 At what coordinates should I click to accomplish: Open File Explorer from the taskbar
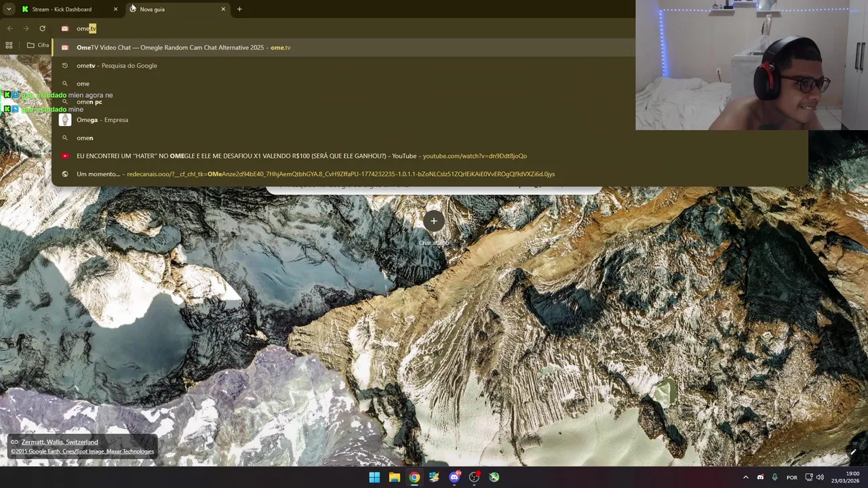click(x=394, y=477)
